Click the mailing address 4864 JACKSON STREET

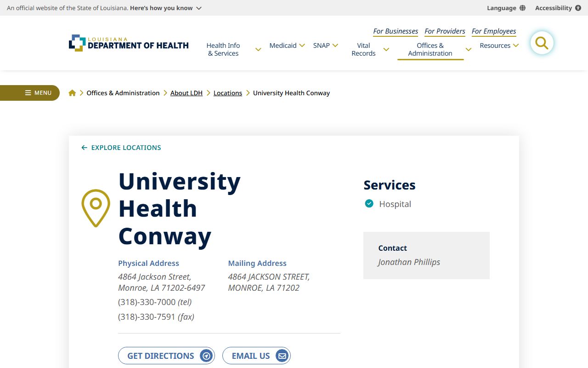point(269,282)
